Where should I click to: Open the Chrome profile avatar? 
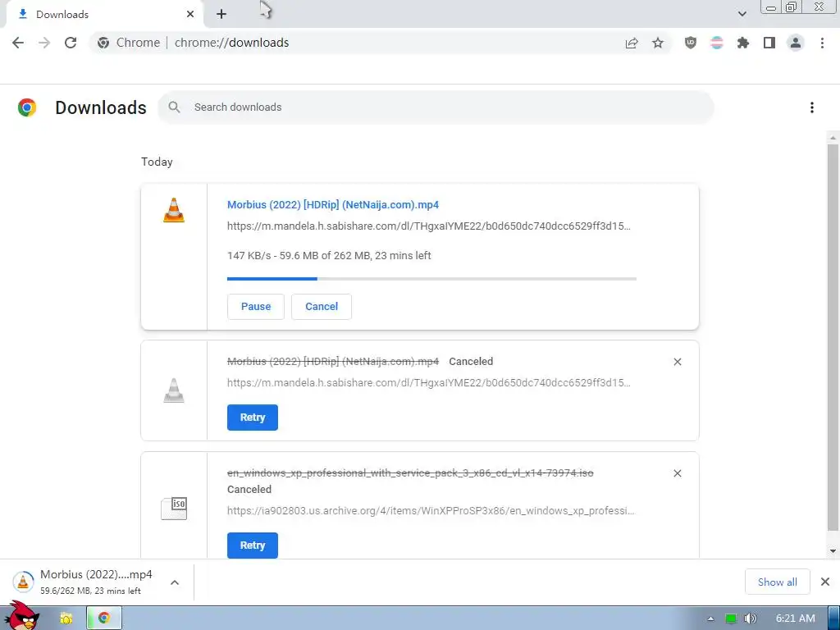(x=796, y=43)
